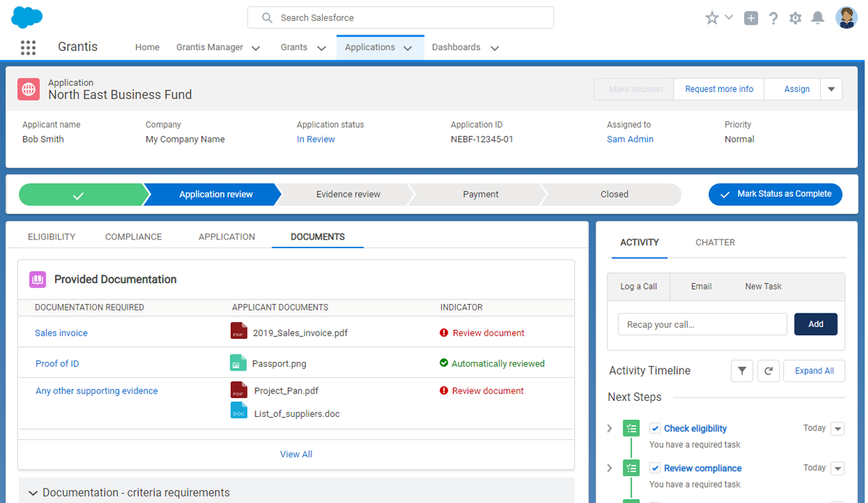Screen dimensions: 868x503
Task: Select the Closed path stage
Action: (x=614, y=194)
